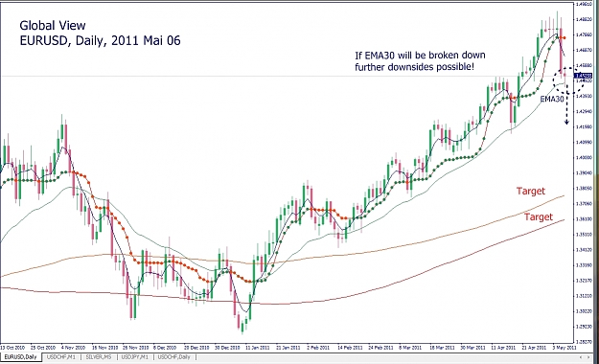
Task: Click the "18 Mar 2011" date label
Action: click(x=442, y=348)
